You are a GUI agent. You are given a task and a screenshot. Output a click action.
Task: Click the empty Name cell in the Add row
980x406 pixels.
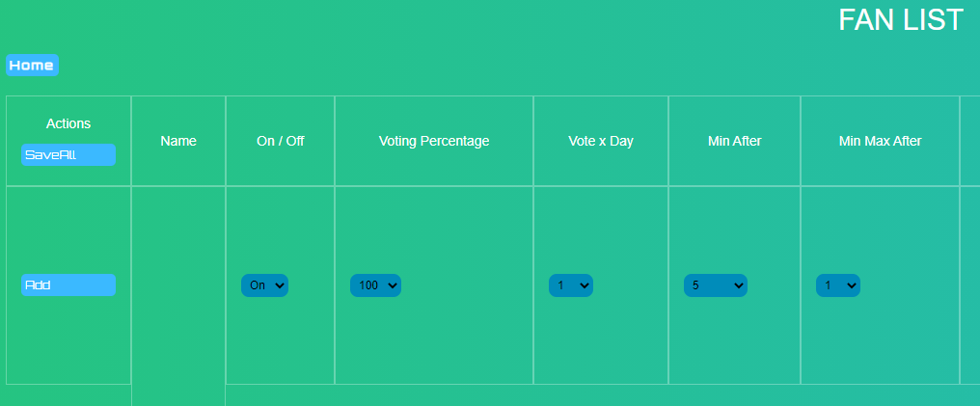[178, 285]
